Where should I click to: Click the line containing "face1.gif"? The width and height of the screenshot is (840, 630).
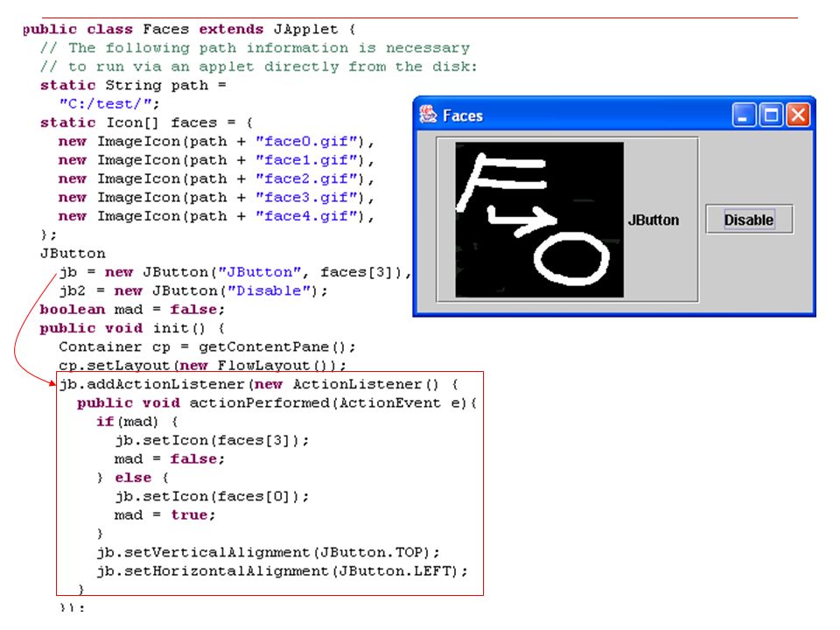(216, 160)
